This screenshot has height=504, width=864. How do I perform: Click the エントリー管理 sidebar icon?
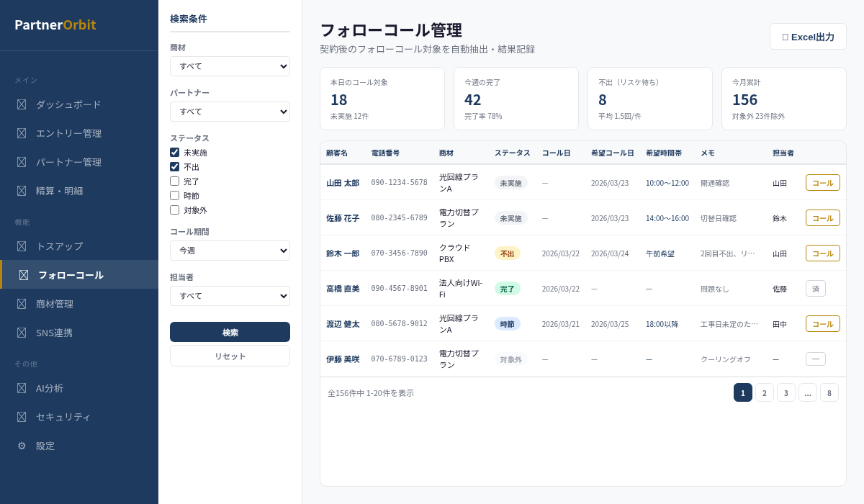[22, 133]
